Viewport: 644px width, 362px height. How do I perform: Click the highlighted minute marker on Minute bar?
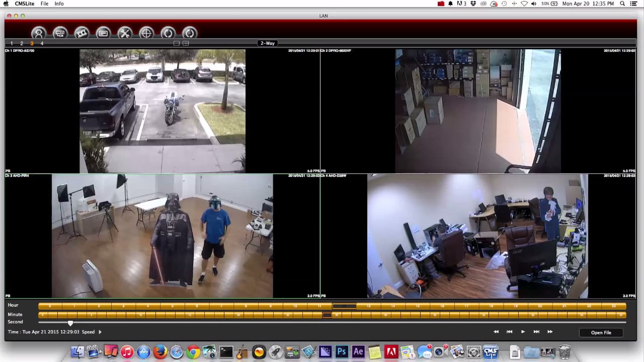click(327, 315)
